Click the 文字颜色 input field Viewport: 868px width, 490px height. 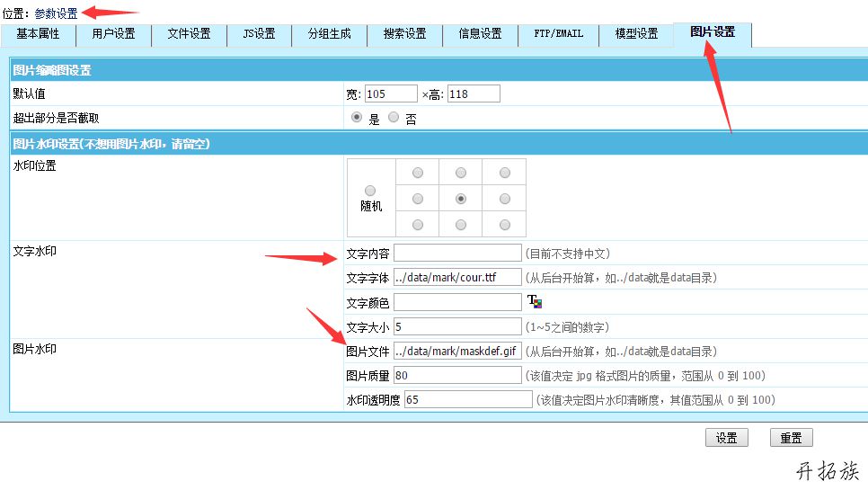[457, 302]
